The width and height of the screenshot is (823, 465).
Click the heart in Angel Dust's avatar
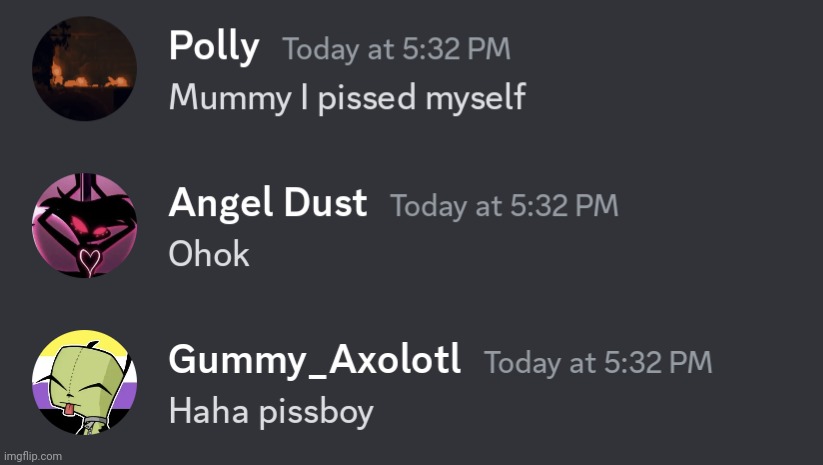[89, 262]
